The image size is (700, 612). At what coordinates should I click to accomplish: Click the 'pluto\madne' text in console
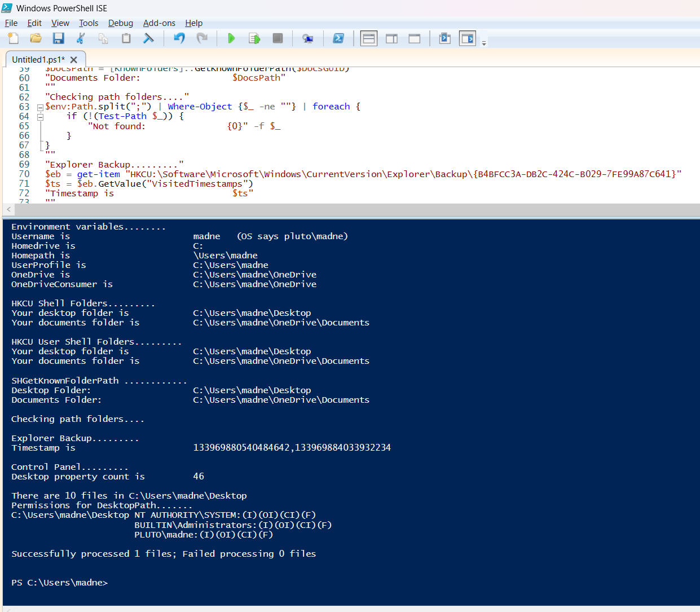pos(314,236)
